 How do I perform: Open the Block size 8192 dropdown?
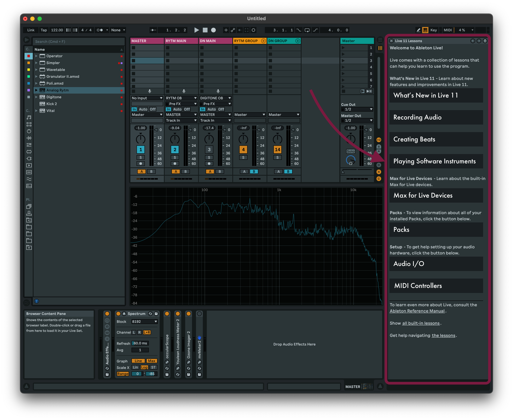pos(145,322)
